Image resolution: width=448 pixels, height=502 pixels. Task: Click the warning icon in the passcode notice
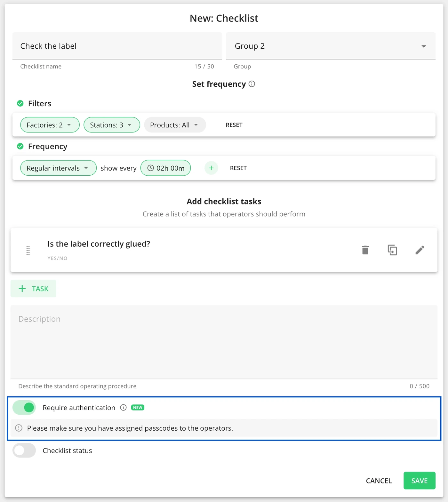coord(19,428)
